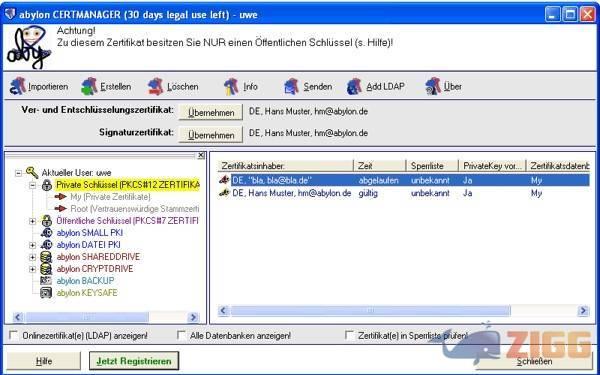
Task: Sort by Zertifikatsinhaber column header
Action: point(285,166)
